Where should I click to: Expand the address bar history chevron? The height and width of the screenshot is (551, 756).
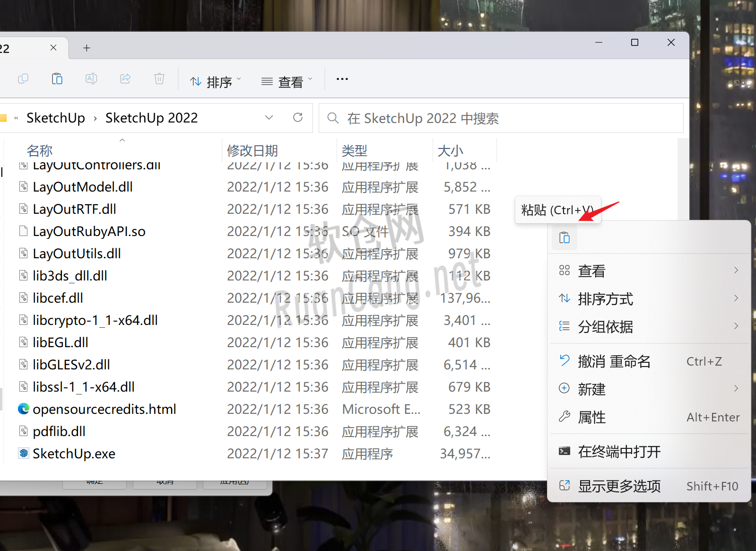click(269, 117)
